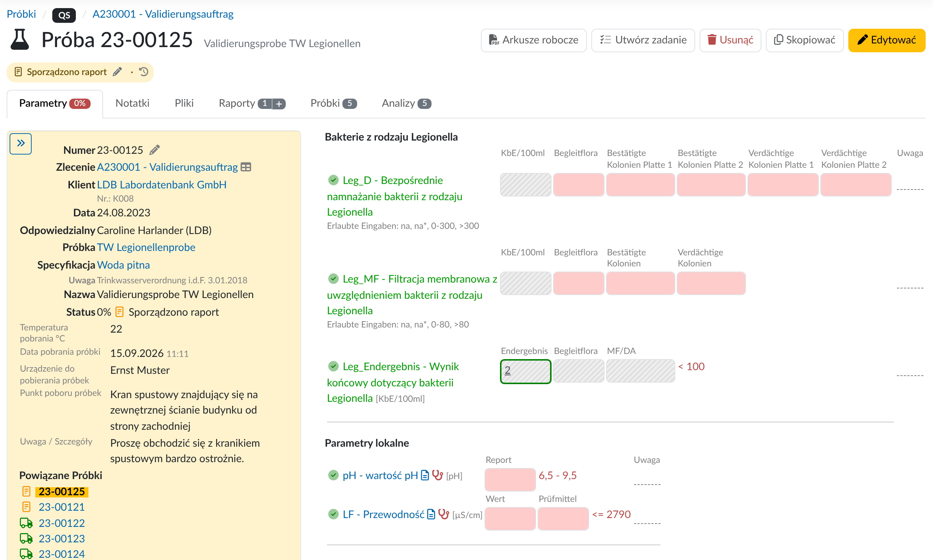Open document icon next to pH - wartość pH
Image resolution: width=933 pixels, height=560 pixels.
(x=425, y=475)
